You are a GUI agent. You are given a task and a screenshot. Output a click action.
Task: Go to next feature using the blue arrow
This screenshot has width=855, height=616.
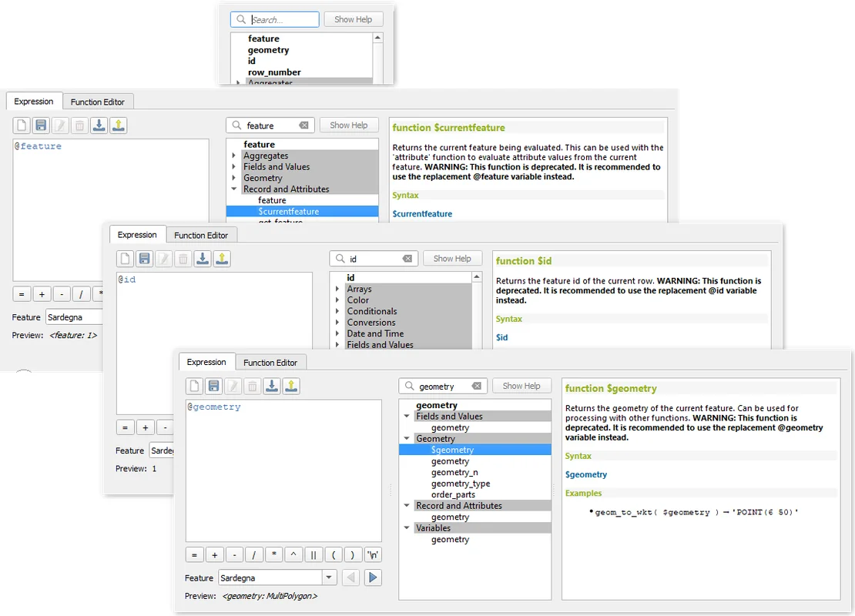tap(373, 577)
